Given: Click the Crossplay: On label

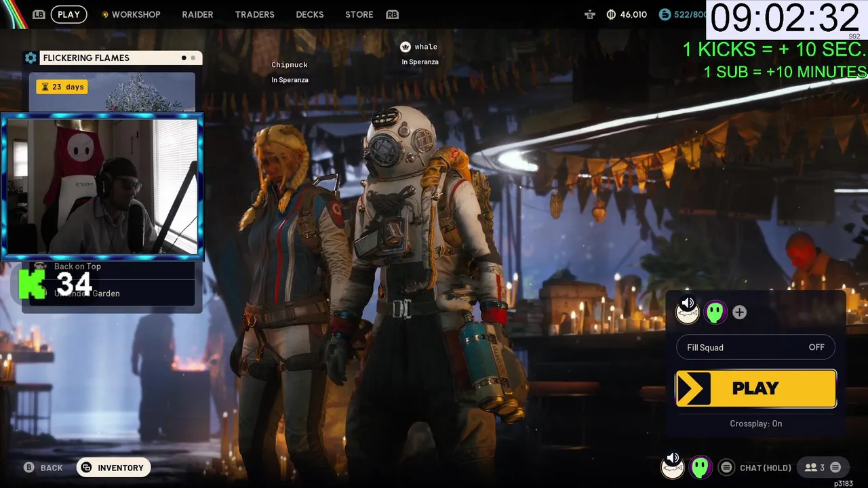Looking at the screenshot, I should click(x=756, y=424).
